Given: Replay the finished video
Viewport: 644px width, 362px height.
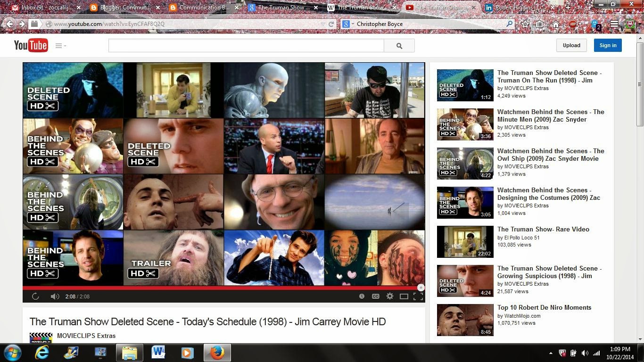Looking at the screenshot, I should coord(35,296).
